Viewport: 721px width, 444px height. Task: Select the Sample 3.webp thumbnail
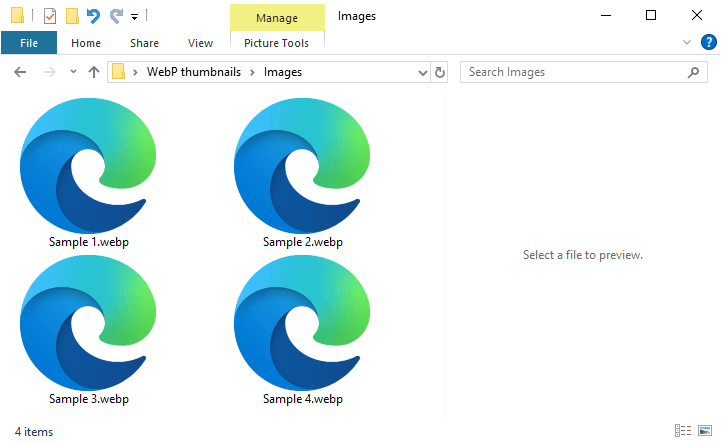pos(88,323)
